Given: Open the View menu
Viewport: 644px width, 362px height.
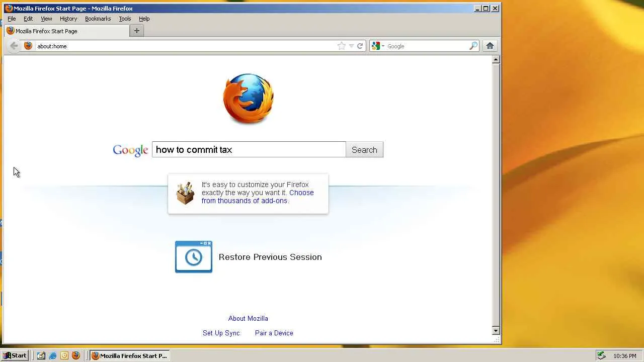Looking at the screenshot, I should [46, 19].
